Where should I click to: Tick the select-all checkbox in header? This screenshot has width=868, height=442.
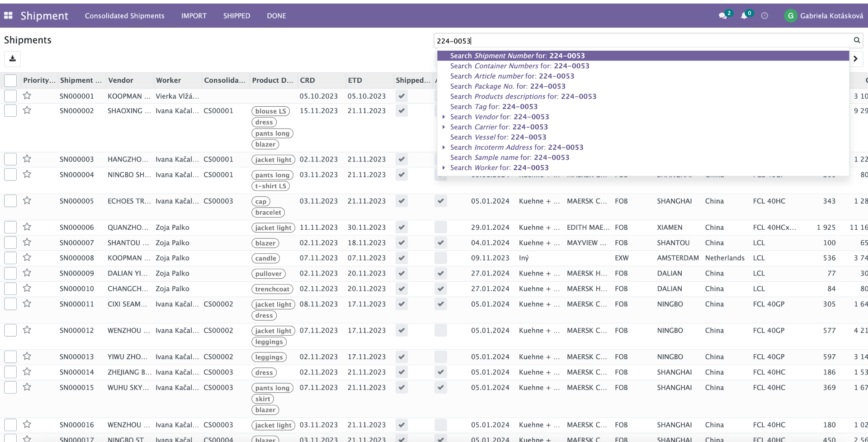click(10, 81)
